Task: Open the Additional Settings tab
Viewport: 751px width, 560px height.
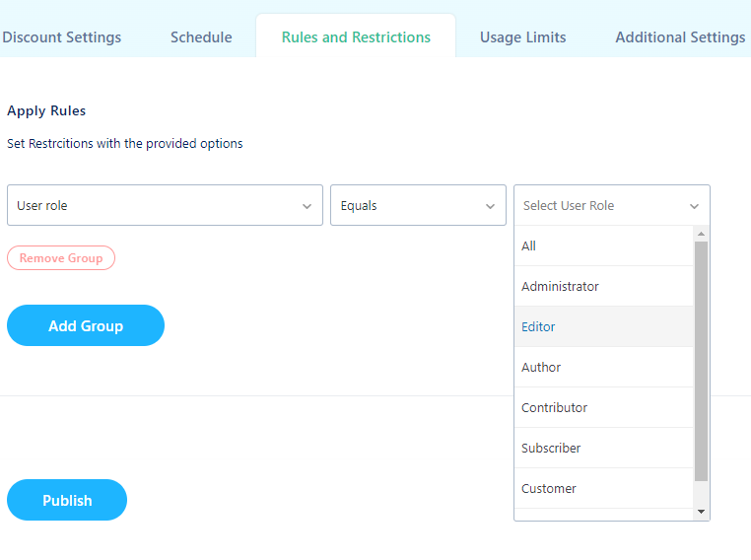Action: [680, 36]
